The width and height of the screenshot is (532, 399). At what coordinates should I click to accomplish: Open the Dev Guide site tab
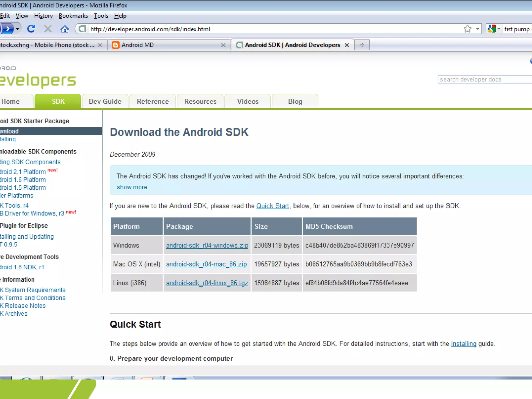tap(105, 102)
